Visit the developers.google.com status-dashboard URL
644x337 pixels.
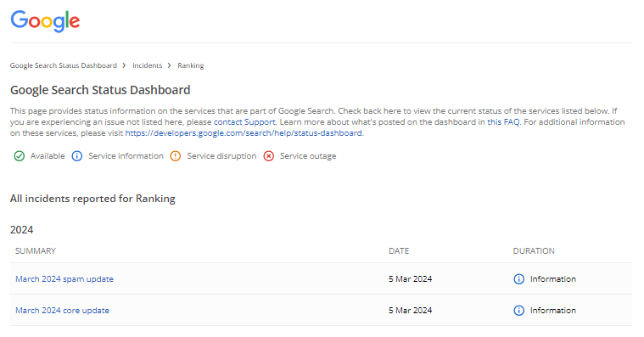click(244, 133)
